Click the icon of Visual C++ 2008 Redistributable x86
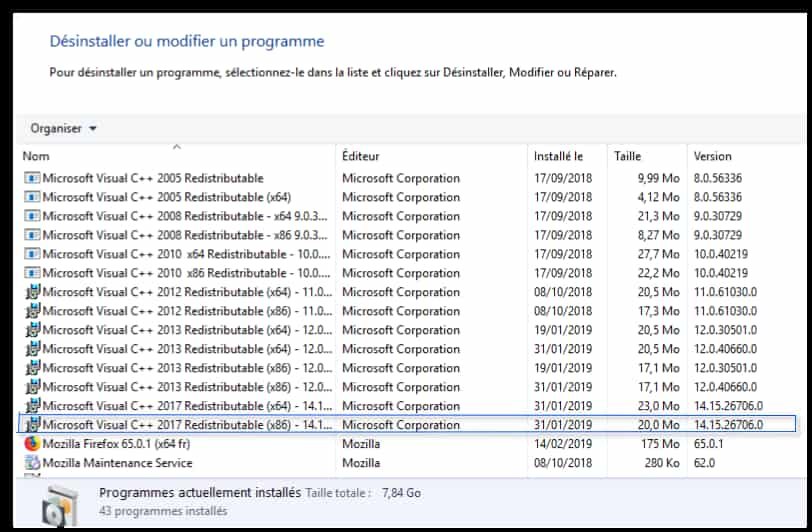The width and height of the screenshot is (812, 532). click(x=32, y=235)
